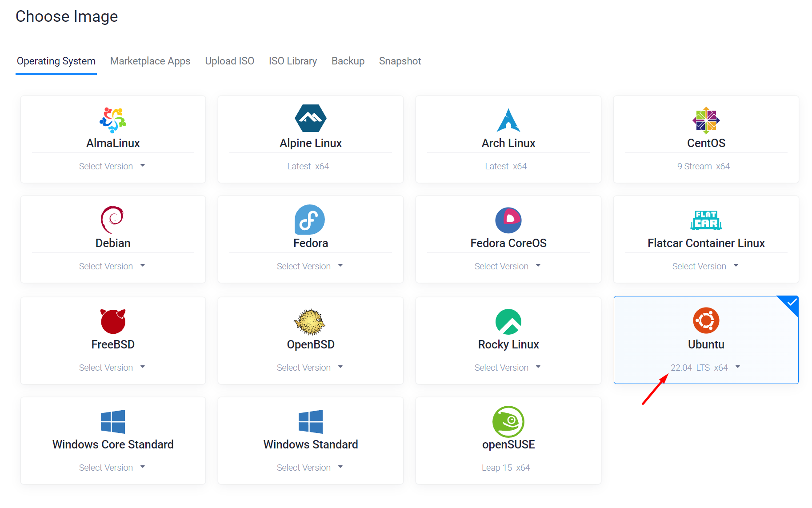
Task: Click CentOS 9 Stream x64 version
Action: point(704,166)
